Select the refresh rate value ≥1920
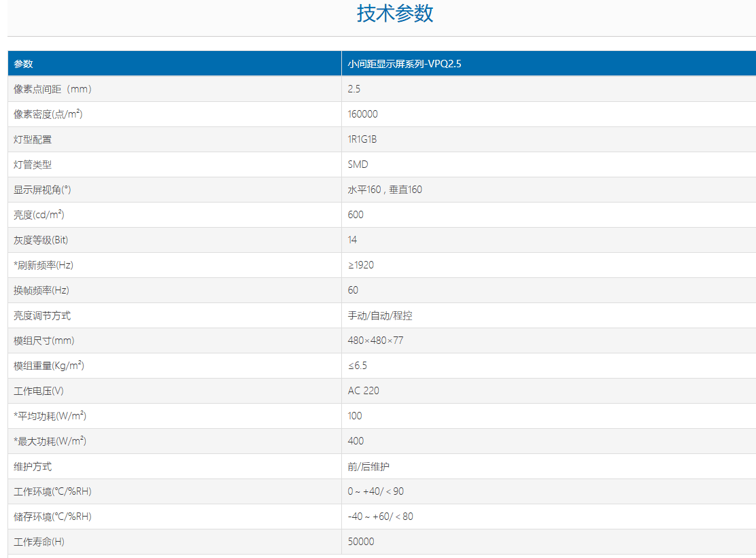 [360, 265]
